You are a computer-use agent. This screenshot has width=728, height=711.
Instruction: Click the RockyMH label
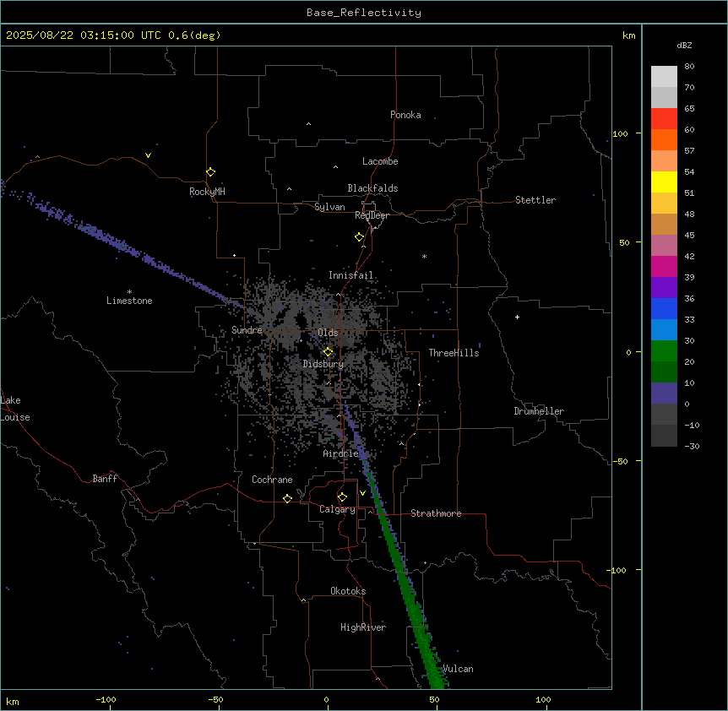(x=207, y=192)
